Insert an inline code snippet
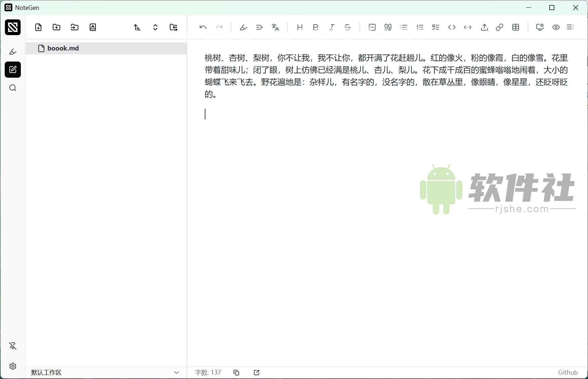 452,27
